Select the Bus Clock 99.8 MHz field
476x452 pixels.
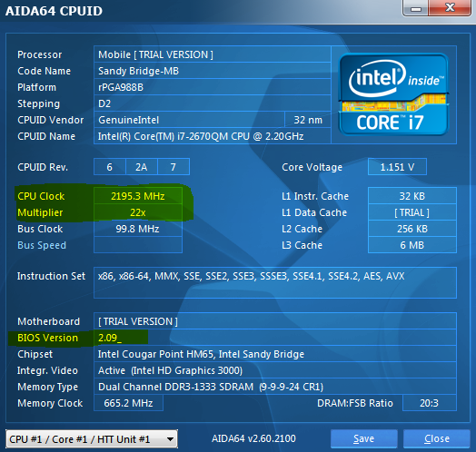[138, 229]
